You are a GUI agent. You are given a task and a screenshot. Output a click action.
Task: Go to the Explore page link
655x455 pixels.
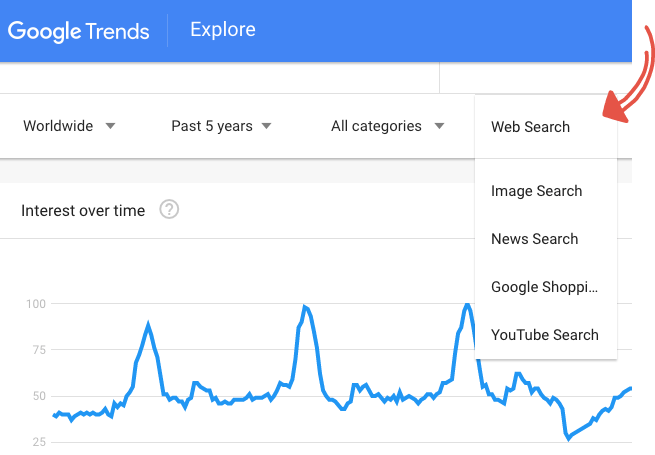223,30
